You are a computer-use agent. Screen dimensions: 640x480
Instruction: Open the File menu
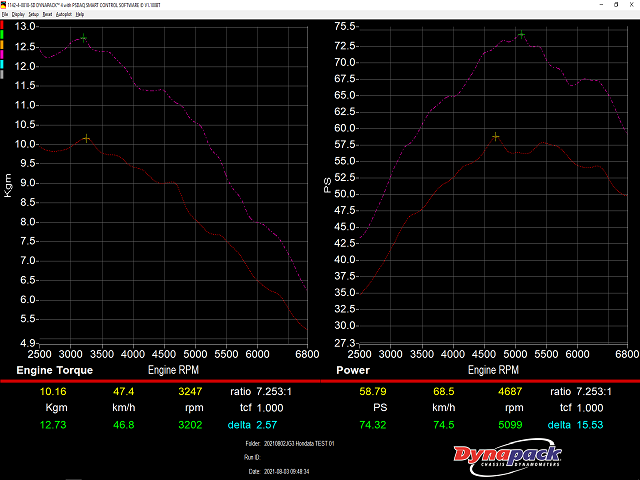(x=4, y=14)
